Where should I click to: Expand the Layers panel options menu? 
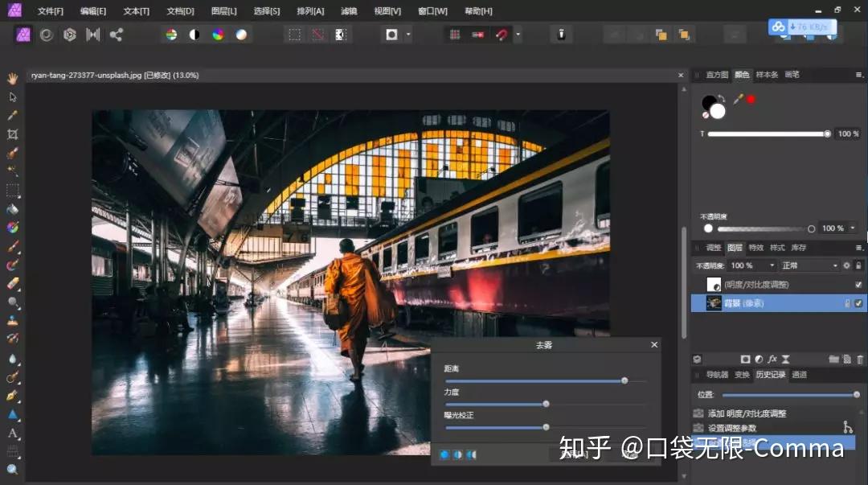click(x=858, y=247)
